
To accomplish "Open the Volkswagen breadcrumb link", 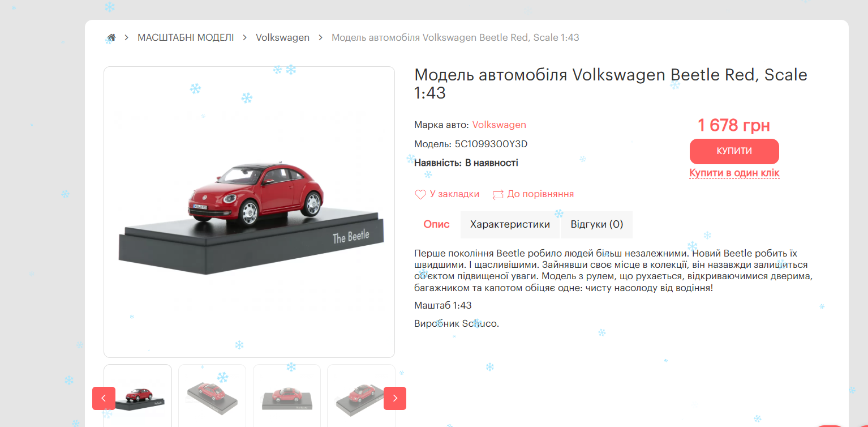I will [x=283, y=37].
